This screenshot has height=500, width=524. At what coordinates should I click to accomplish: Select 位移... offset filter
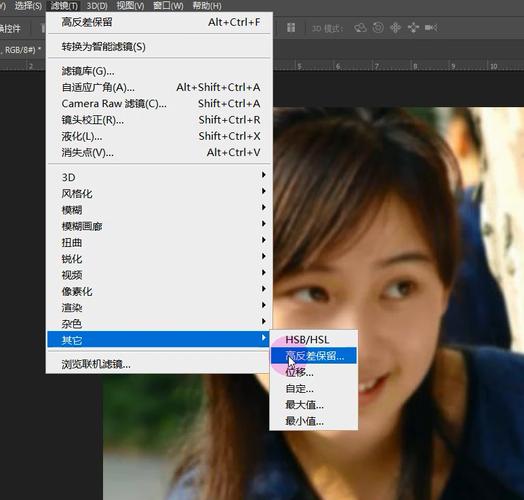pos(314,372)
